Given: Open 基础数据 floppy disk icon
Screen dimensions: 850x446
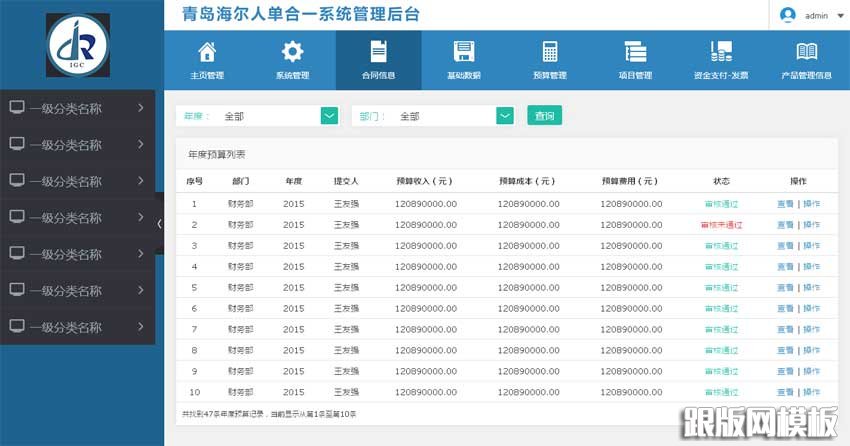Looking at the screenshot, I should [x=463, y=52].
